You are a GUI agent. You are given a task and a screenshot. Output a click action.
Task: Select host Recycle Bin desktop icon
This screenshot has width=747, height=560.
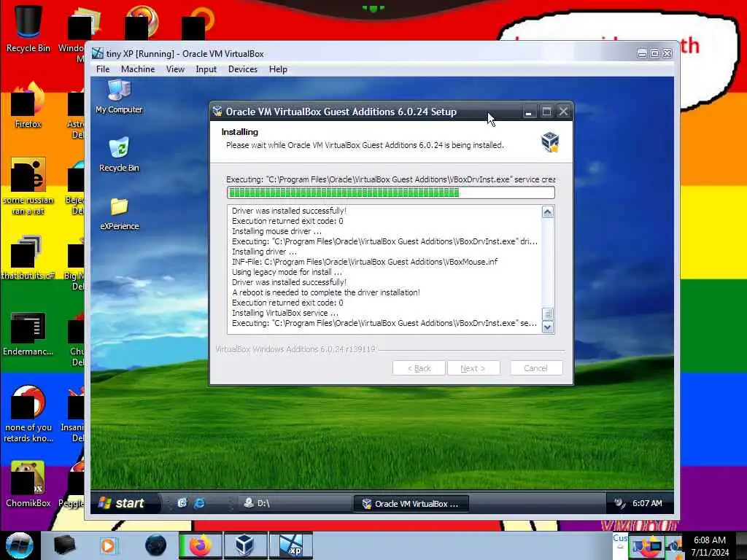click(28, 27)
